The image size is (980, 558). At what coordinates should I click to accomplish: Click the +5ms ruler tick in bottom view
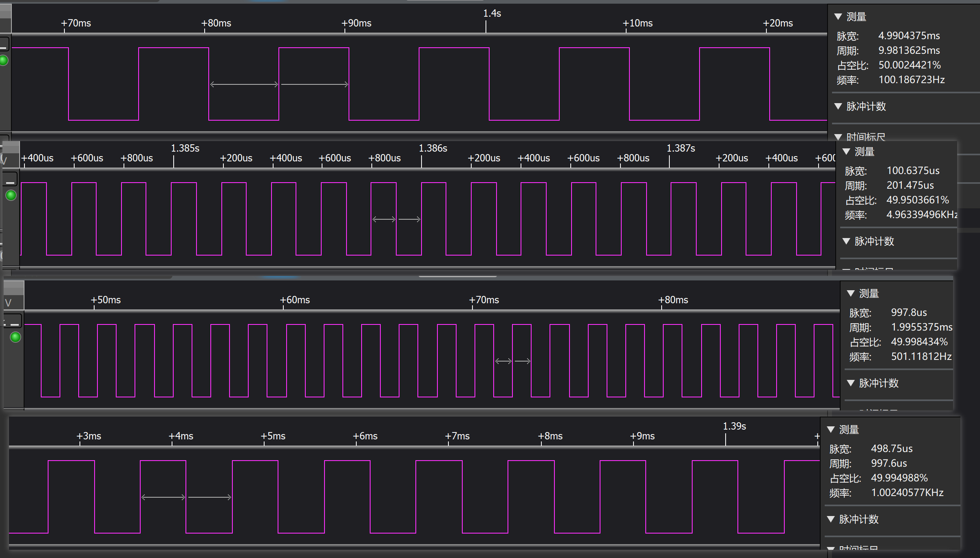(273, 436)
